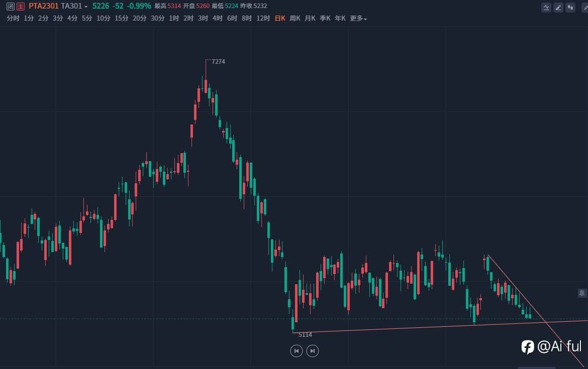The image size is (588, 369).
Task: Select the 5分 interval
Action: tap(87, 19)
